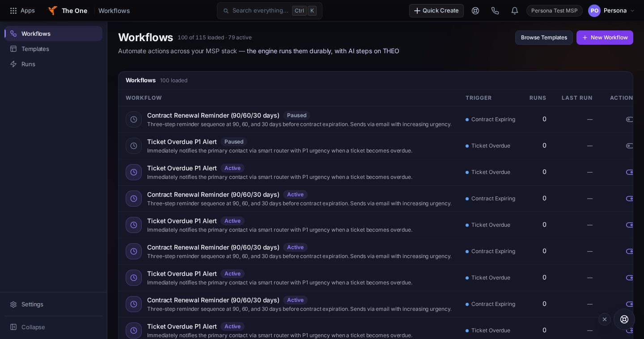
Task: Show notifications via the bell icon
Action: click(x=515, y=11)
